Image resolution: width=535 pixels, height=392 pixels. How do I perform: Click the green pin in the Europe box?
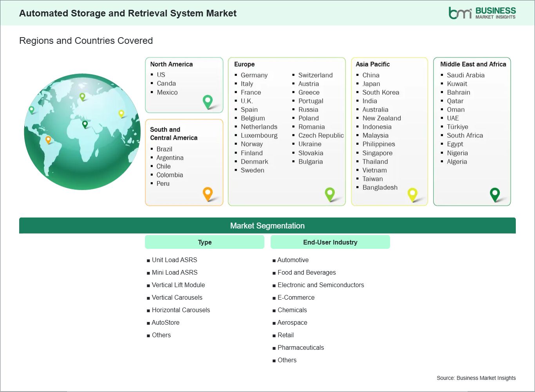330,193
